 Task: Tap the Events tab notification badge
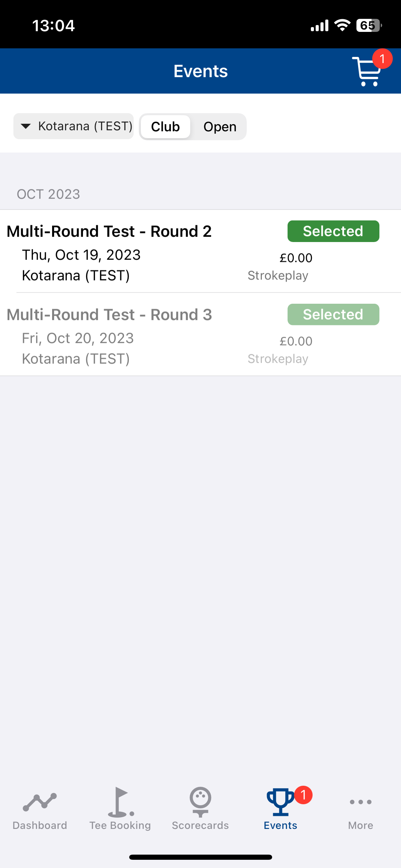[303, 795]
